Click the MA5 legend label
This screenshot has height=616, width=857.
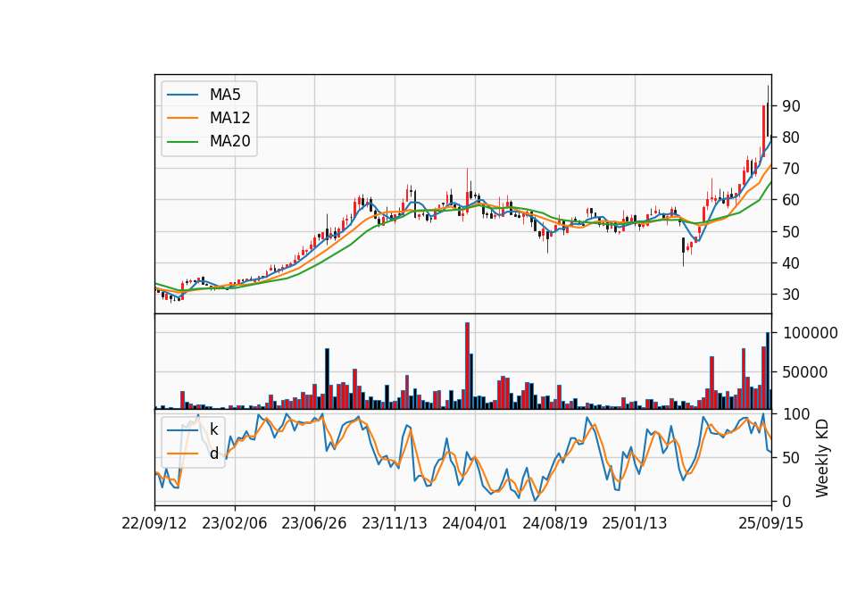(x=225, y=95)
